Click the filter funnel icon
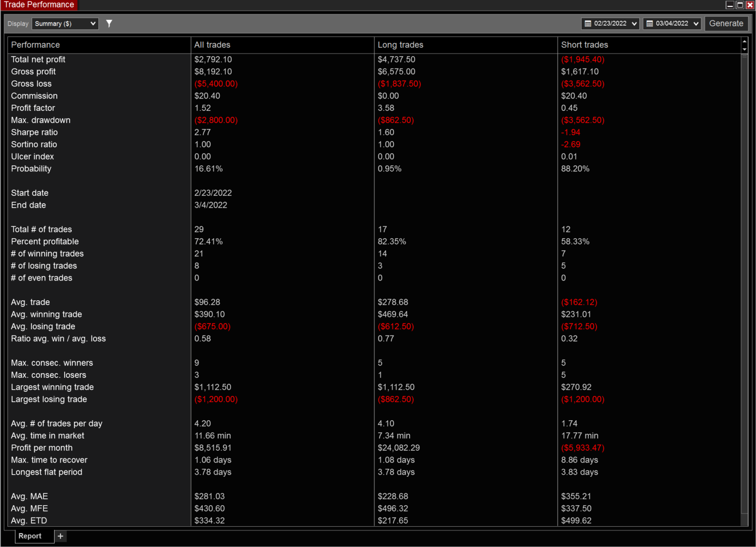Screen dimensions: 756x547 [x=109, y=24]
